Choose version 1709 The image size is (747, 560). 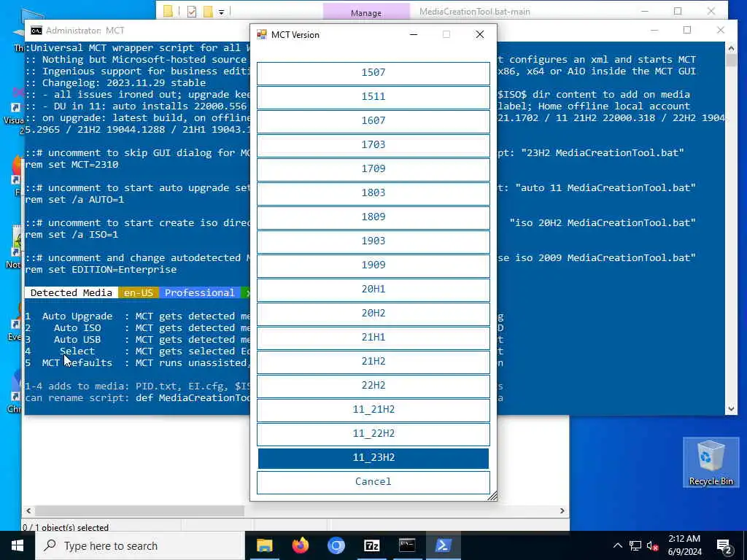tap(373, 169)
